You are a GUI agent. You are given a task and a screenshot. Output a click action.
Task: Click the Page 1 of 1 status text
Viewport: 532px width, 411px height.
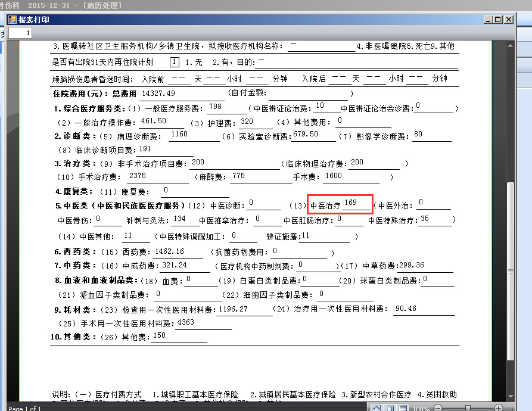pyautogui.click(x=24, y=409)
